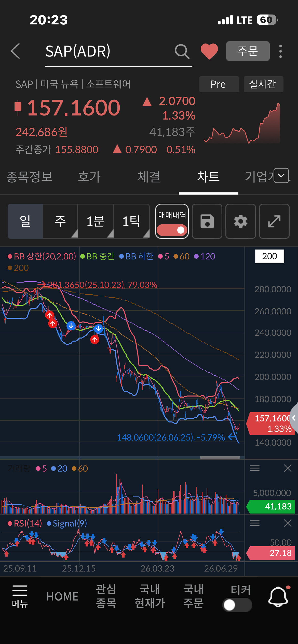The width and height of the screenshot is (298, 644).
Task: Open the mini price trend thumbnail
Action: pyautogui.click(x=242, y=123)
